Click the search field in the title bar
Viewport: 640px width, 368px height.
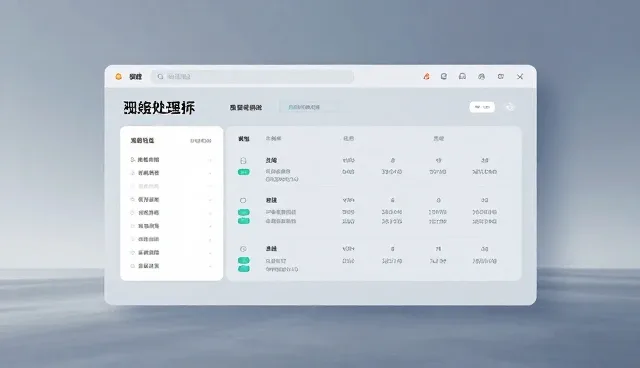[x=252, y=77]
